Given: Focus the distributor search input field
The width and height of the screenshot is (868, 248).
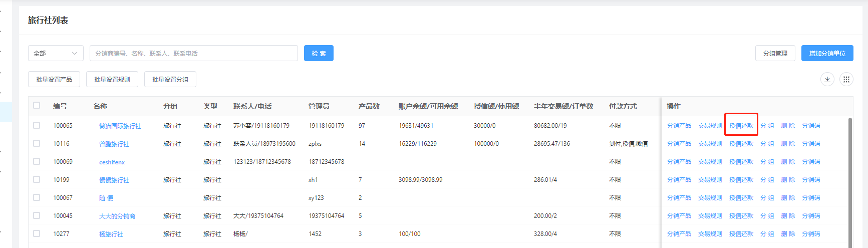Looking at the screenshot, I should point(193,53).
